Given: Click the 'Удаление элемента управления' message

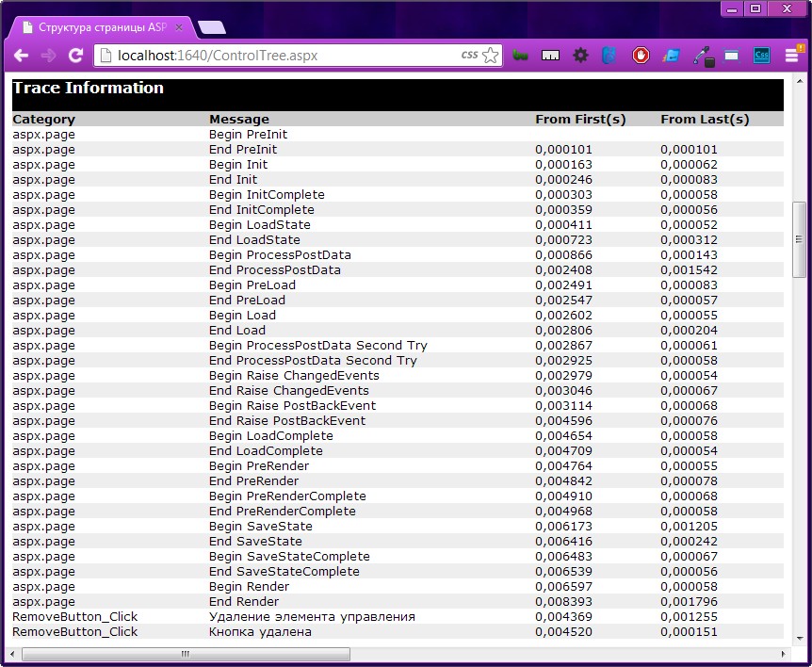Looking at the screenshot, I should click(312, 617).
